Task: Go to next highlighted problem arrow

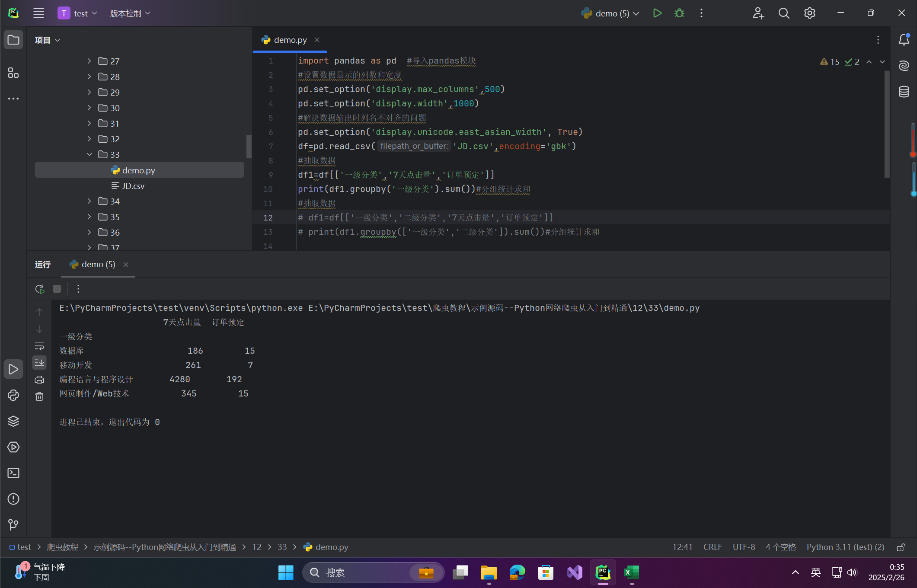Action: pyautogui.click(x=882, y=62)
